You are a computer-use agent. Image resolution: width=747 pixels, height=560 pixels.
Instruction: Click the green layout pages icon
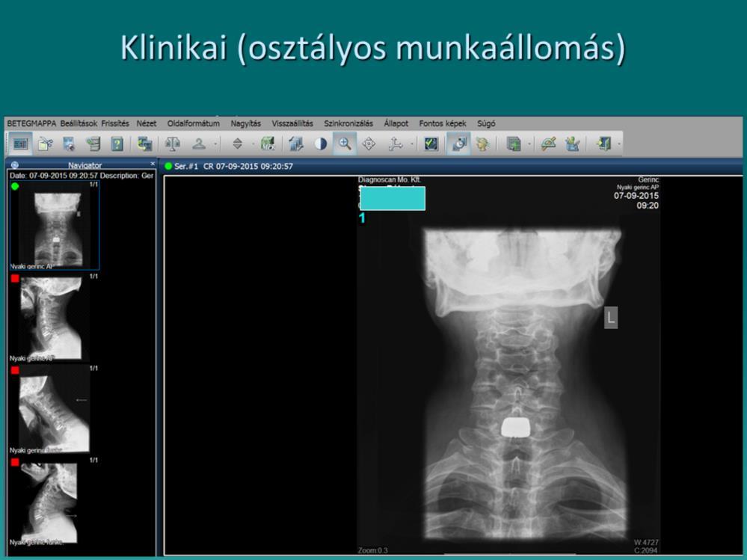click(x=514, y=144)
